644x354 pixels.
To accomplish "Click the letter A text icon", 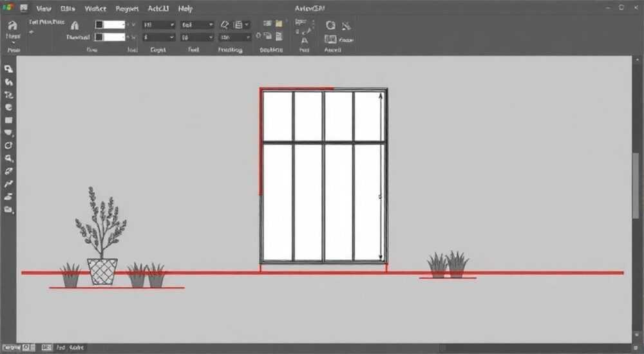I will (x=305, y=41).
